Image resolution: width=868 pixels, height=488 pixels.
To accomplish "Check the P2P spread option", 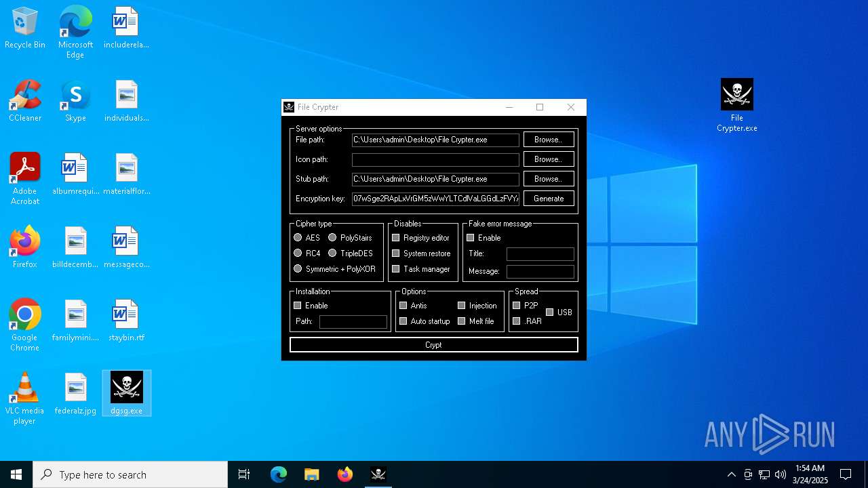I will (x=517, y=306).
